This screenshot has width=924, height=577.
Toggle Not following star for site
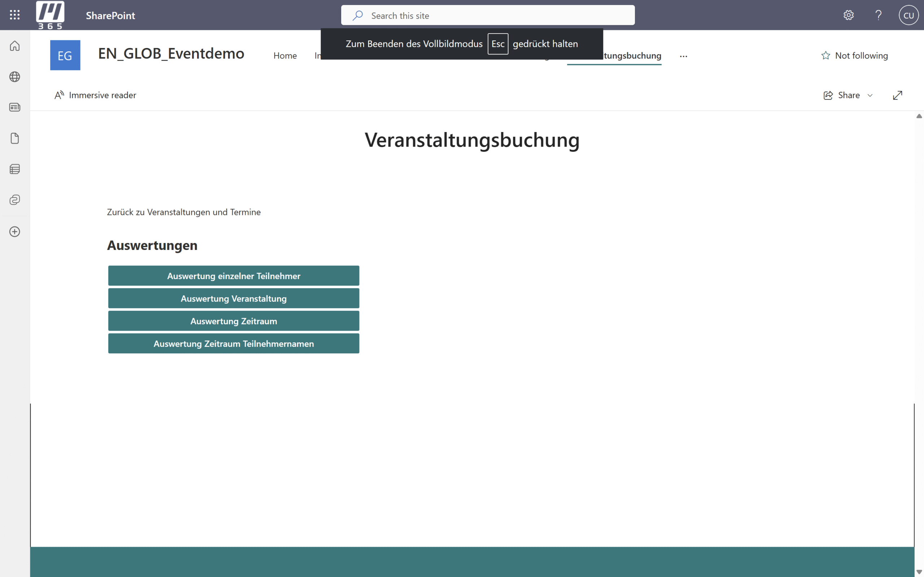(x=825, y=56)
